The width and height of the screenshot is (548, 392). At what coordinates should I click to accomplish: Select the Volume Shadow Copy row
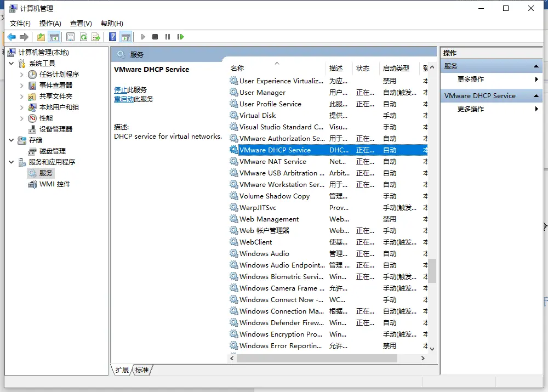(328, 196)
